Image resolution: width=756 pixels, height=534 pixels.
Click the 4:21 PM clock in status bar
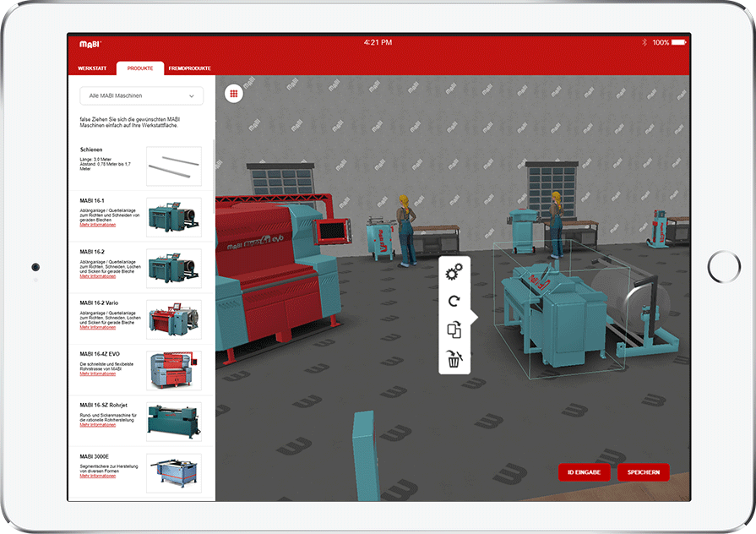[x=378, y=42]
